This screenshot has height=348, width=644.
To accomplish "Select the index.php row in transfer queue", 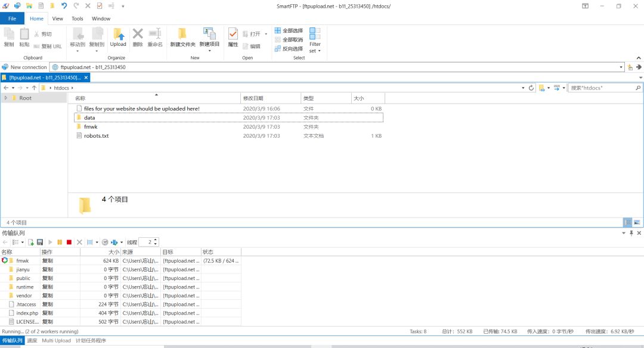I will (120, 313).
